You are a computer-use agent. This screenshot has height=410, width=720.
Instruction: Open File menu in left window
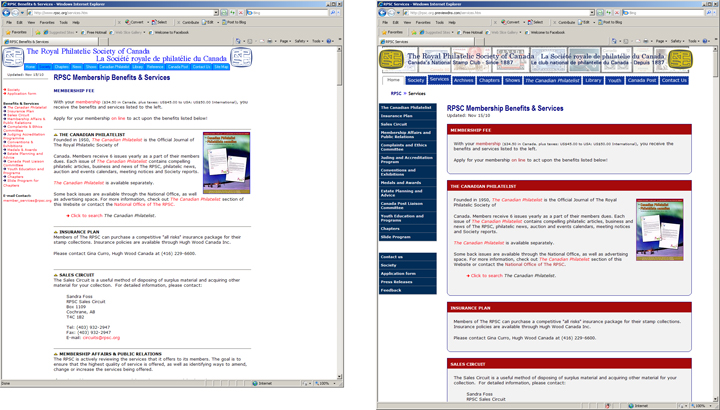pyautogui.click(x=9, y=22)
